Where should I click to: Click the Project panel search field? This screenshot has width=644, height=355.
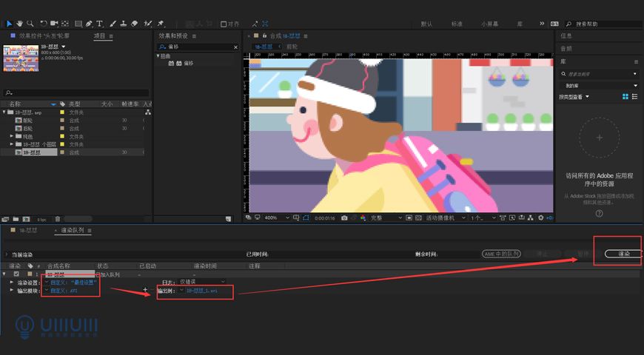click(76, 92)
